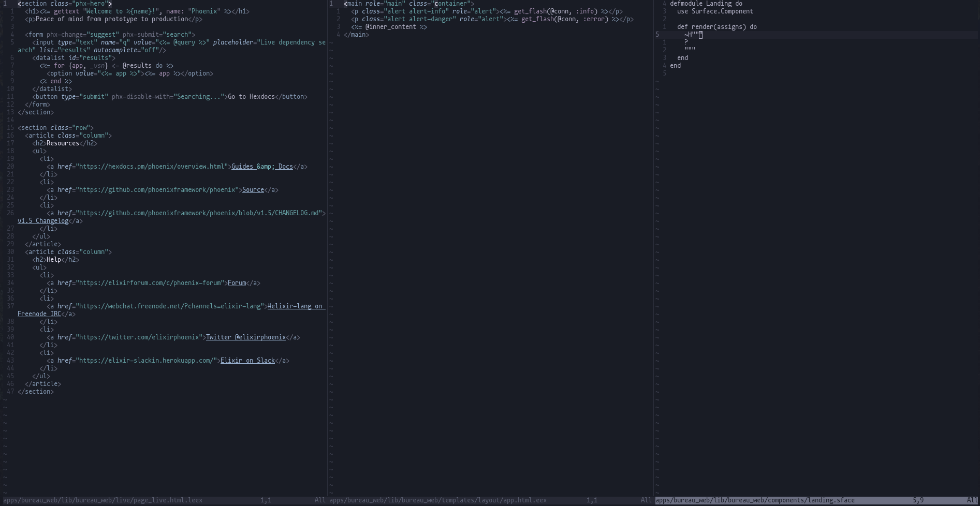The image size is (980, 506).
Task: Click the 'Searching...' attribute value
Action: pyautogui.click(x=199, y=97)
